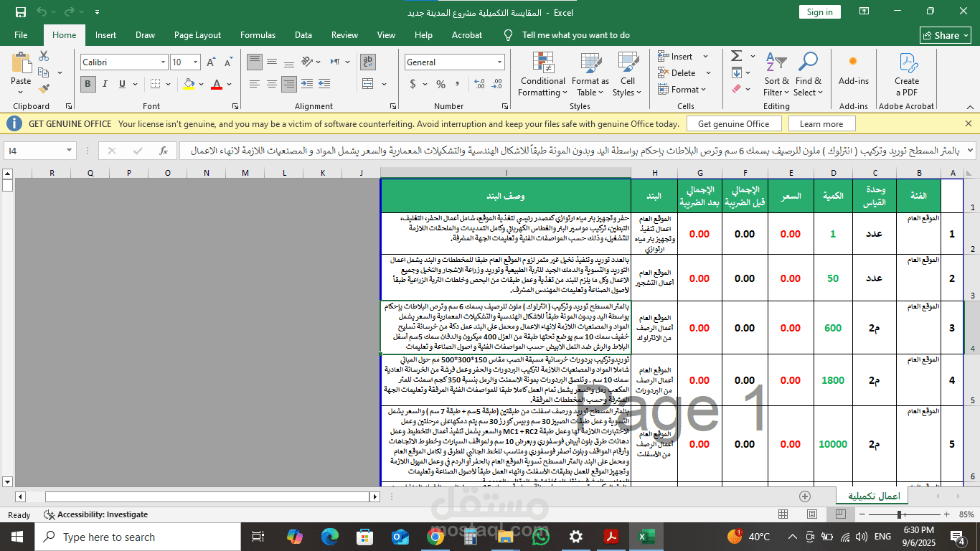Click the Get genuine Office button

(732, 124)
